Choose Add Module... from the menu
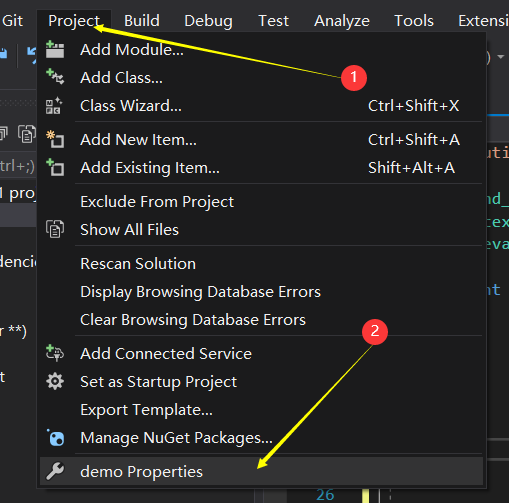509x503 pixels. pyautogui.click(x=261, y=50)
